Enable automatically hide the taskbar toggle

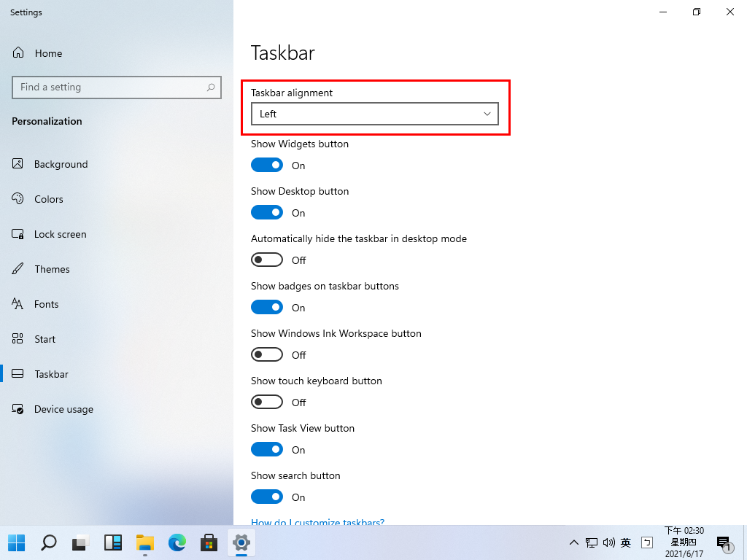[267, 260]
